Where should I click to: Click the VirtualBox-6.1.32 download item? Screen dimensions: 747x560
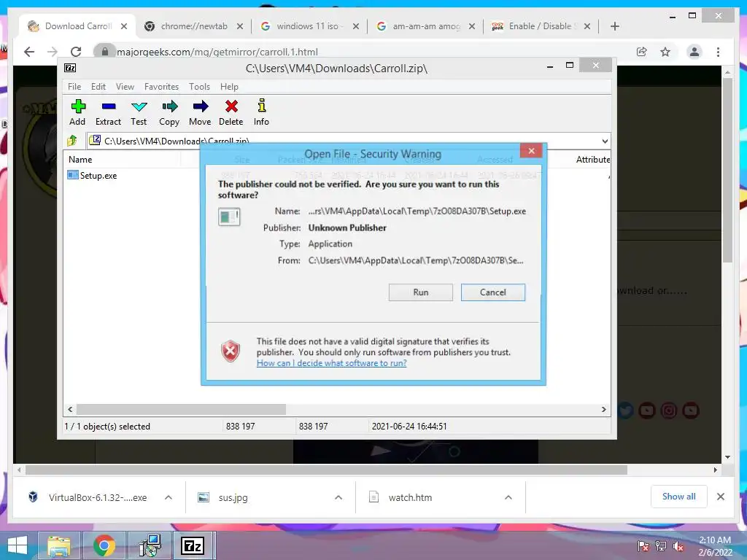tap(88, 497)
